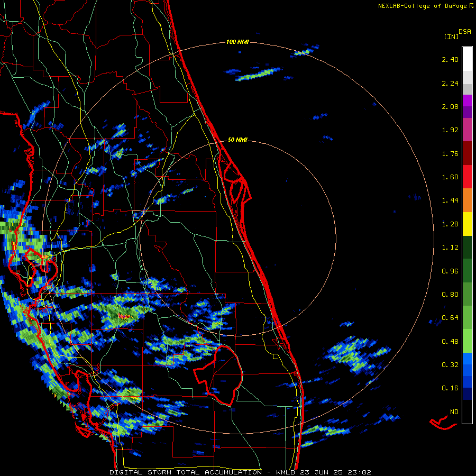Click the red Lake Okeechobee outline
Screen dimensions: 476x476
218,375
